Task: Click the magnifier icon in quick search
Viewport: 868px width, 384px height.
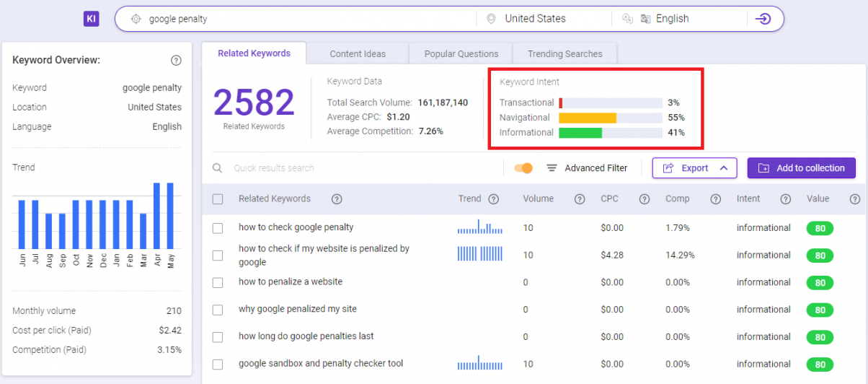Action: [x=217, y=168]
